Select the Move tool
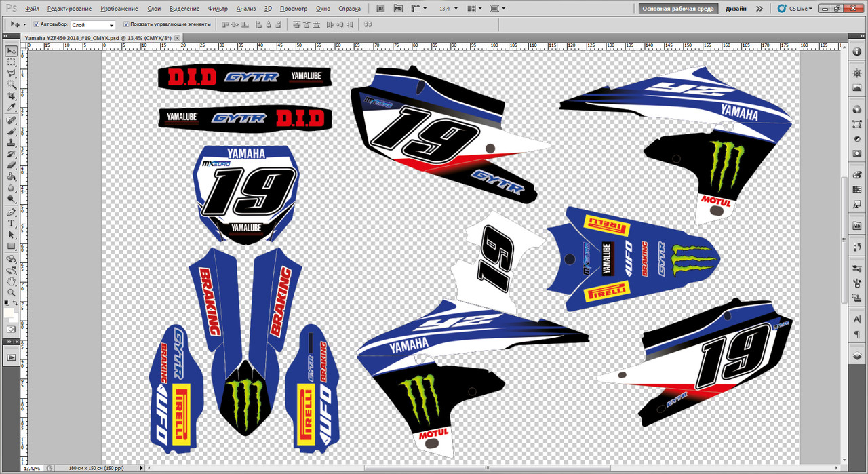Viewport: 868px width, 474px height. click(x=12, y=51)
